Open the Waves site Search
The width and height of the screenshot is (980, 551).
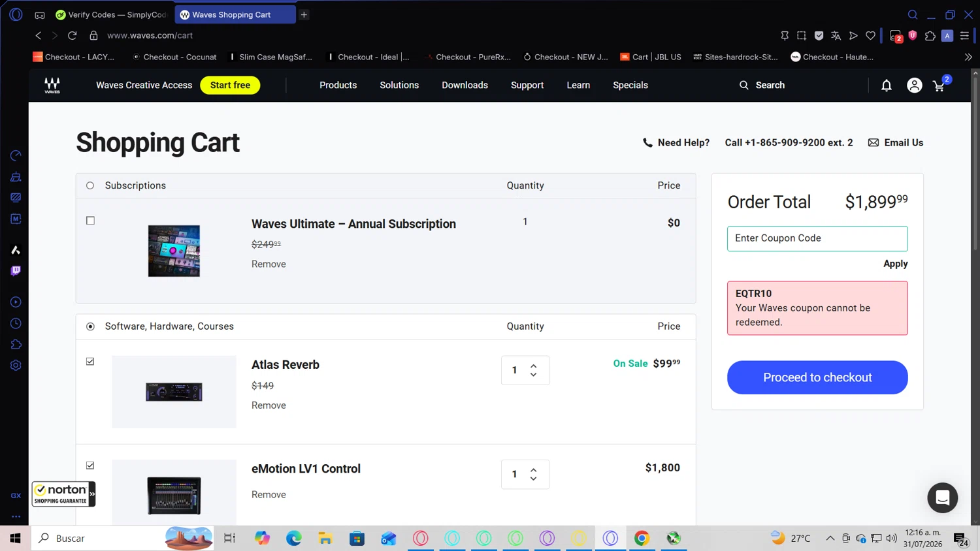click(762, 85)
